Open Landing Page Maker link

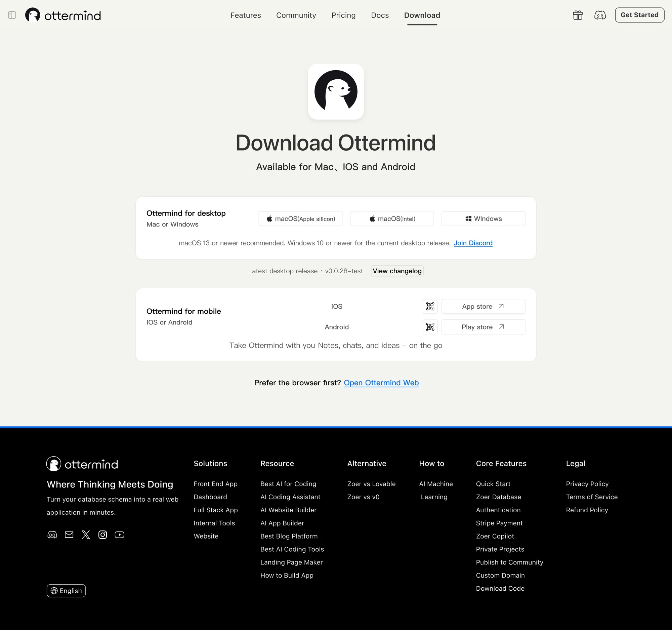coord(291,562)
